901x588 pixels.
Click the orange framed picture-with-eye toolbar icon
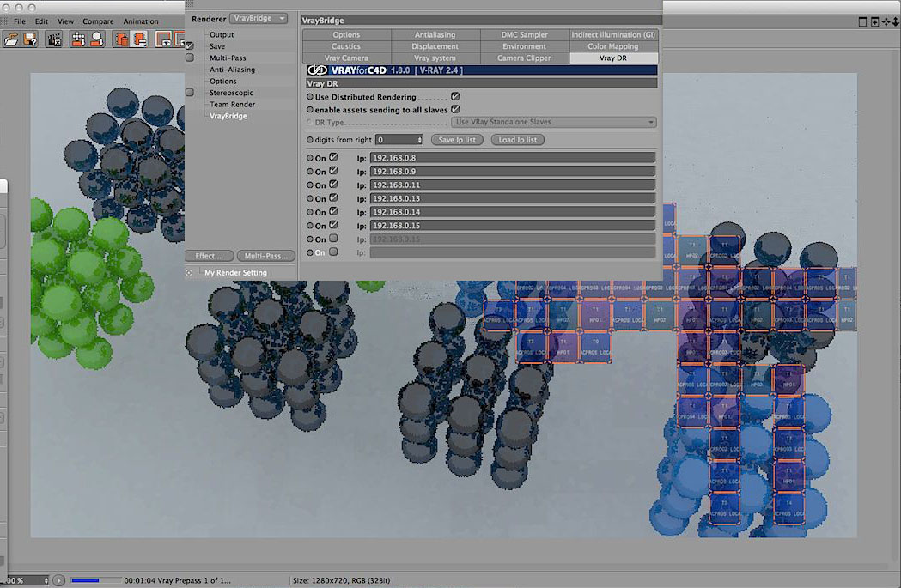(164, 39)
